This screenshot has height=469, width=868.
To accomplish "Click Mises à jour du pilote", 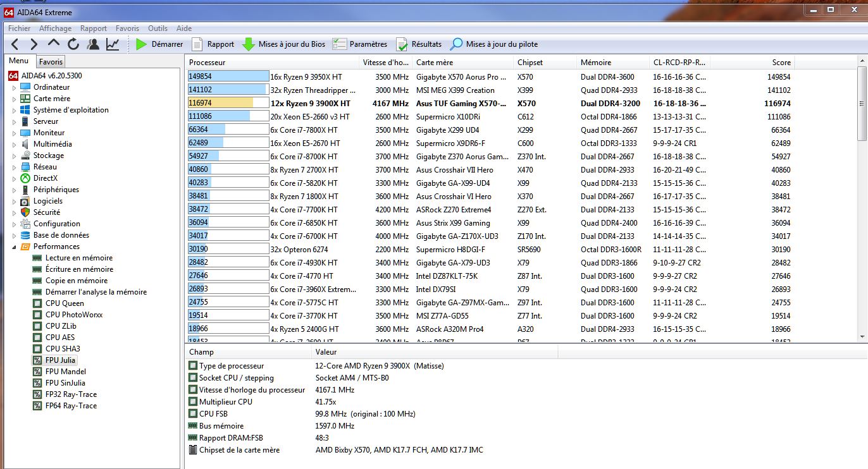I will tap(494, 44).
